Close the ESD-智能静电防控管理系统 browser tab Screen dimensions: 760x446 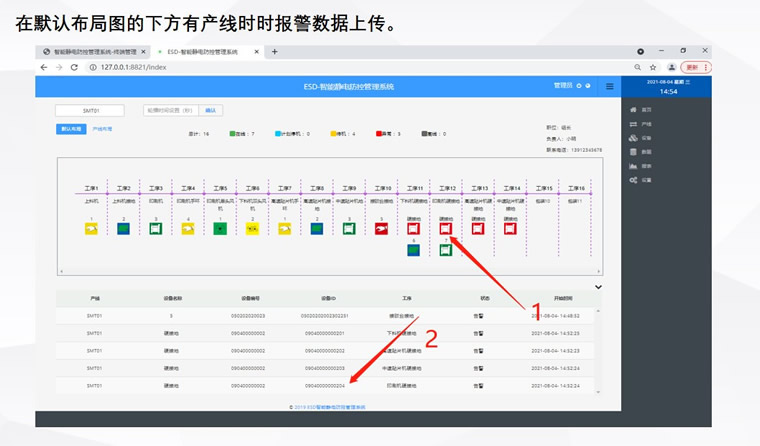click(257, 51)
